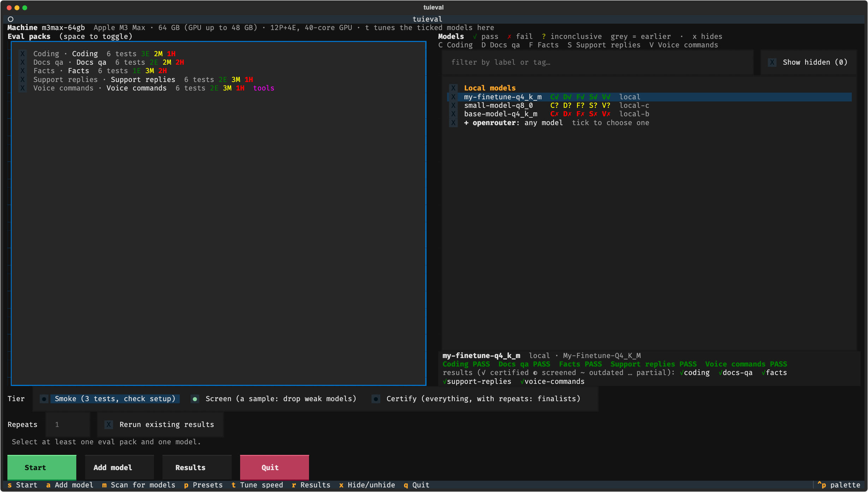The width and height of the screenshot is (868, 492).
Task: Click the red Quit button
Action: 274,468
